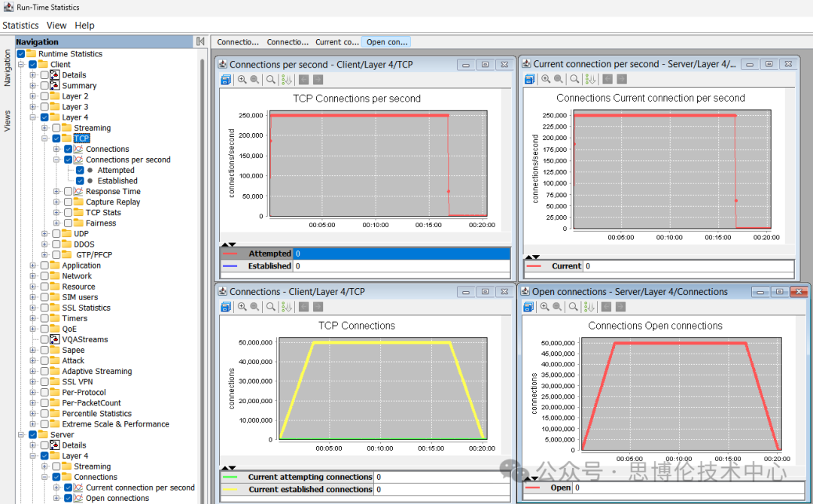Open the Help menu

(x=84, y=26)
